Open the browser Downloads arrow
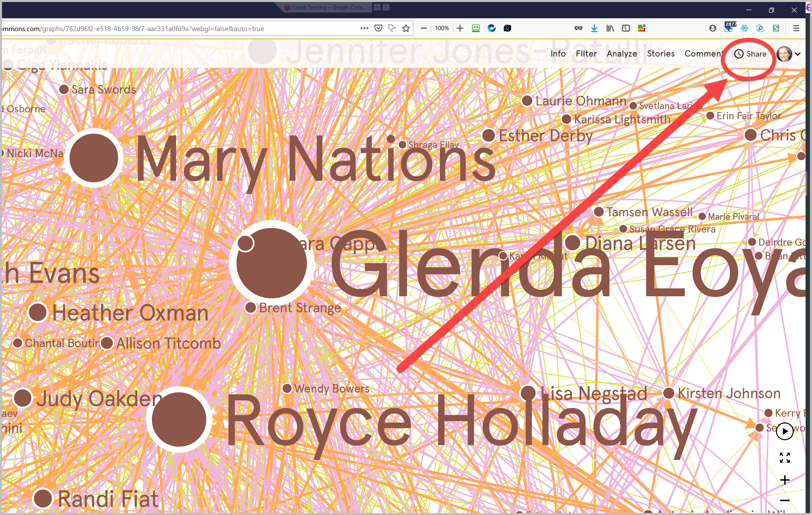The width and height of the screenshot is (812, 515). [x=594, y=28]
